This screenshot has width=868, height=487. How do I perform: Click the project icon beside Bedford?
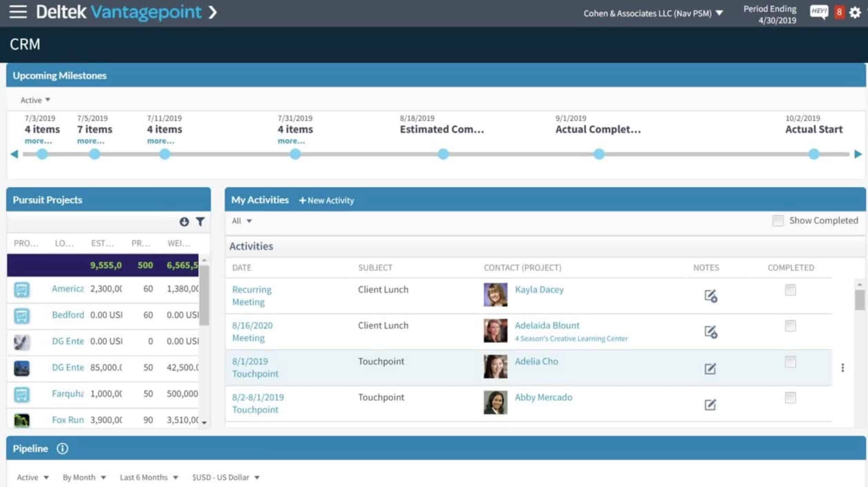click(22, 315)
